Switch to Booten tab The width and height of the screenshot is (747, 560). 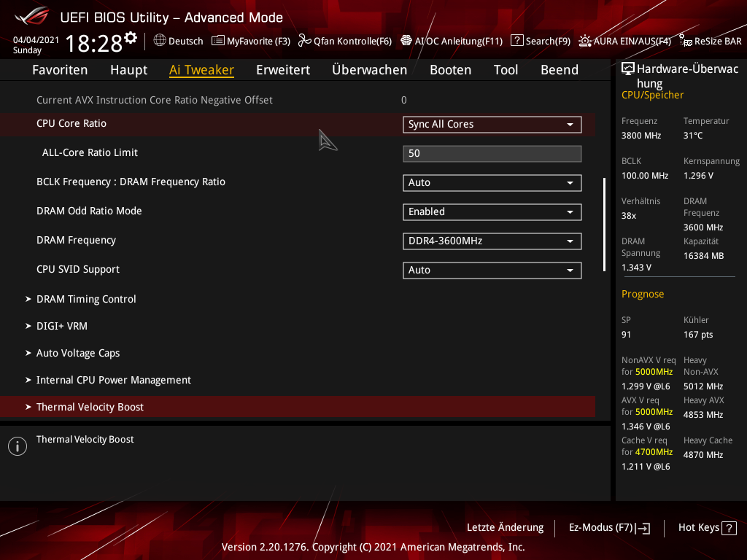tap(450, 70)
